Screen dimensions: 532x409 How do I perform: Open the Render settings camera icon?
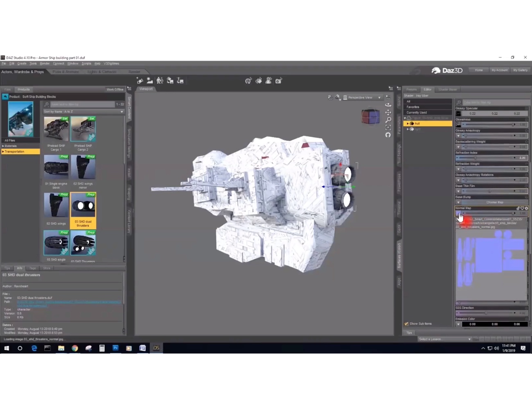pos(279,81)
